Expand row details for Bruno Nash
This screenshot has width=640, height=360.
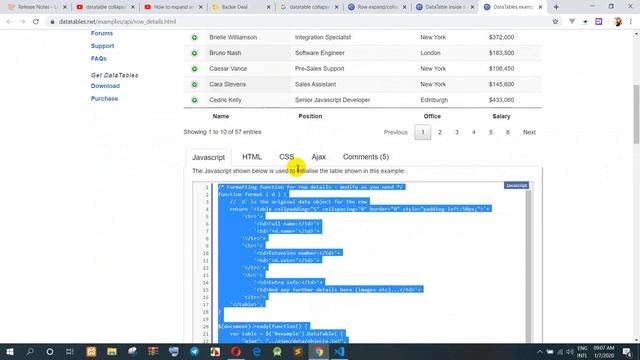tap(194, 53)
